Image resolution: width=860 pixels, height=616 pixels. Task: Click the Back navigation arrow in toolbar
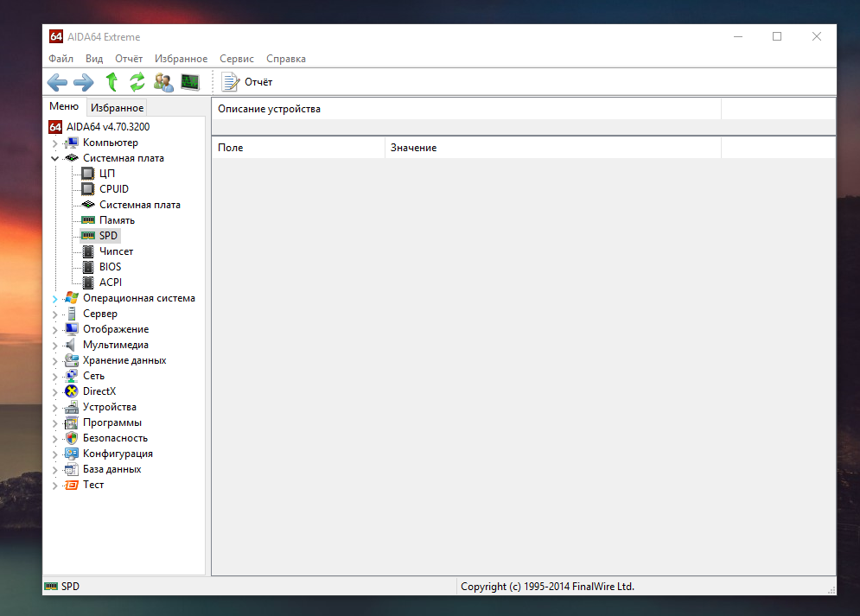pyautogui.click(x=57, y=82)
